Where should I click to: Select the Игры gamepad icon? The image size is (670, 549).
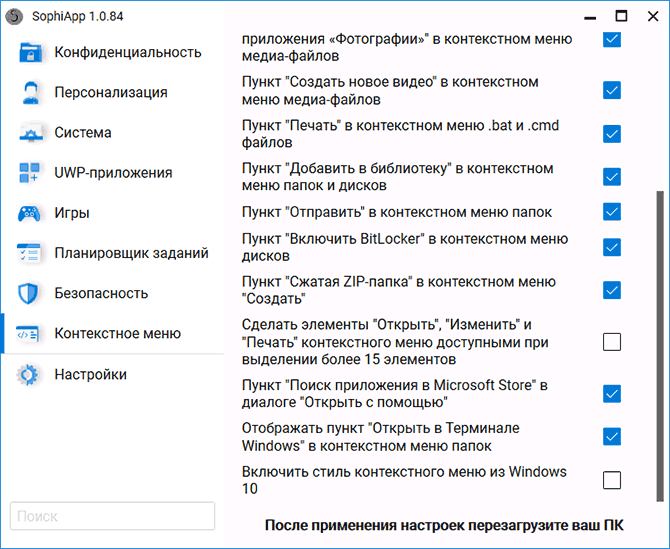(29, 213)
